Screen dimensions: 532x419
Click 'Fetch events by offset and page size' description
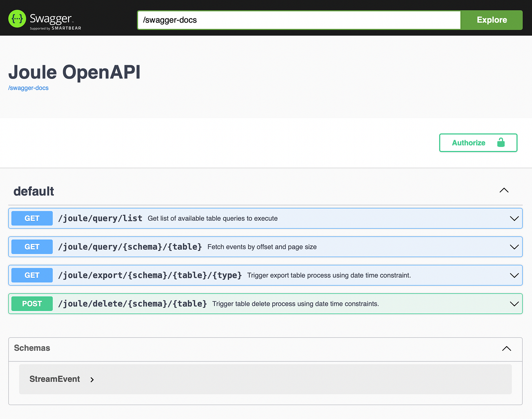pos(262,247)
